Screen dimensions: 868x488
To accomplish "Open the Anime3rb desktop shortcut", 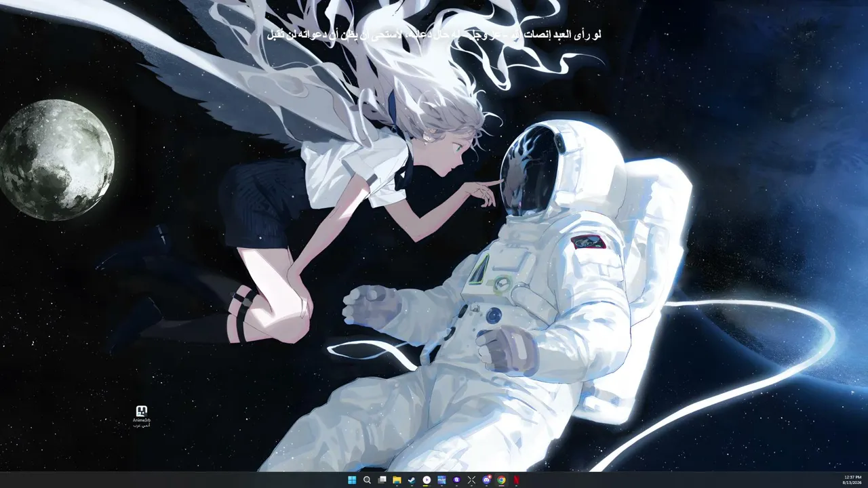I will click(x=142, y=416).
